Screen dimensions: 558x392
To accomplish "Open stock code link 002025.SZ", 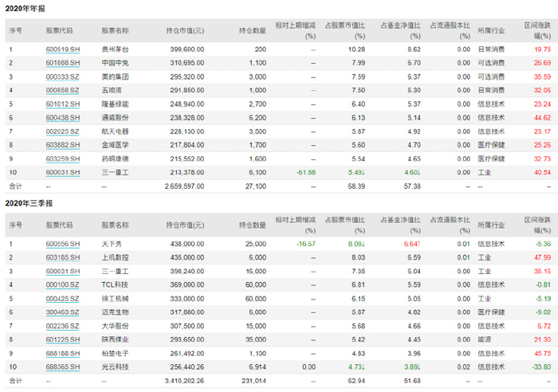I will [x=62, y=131].
